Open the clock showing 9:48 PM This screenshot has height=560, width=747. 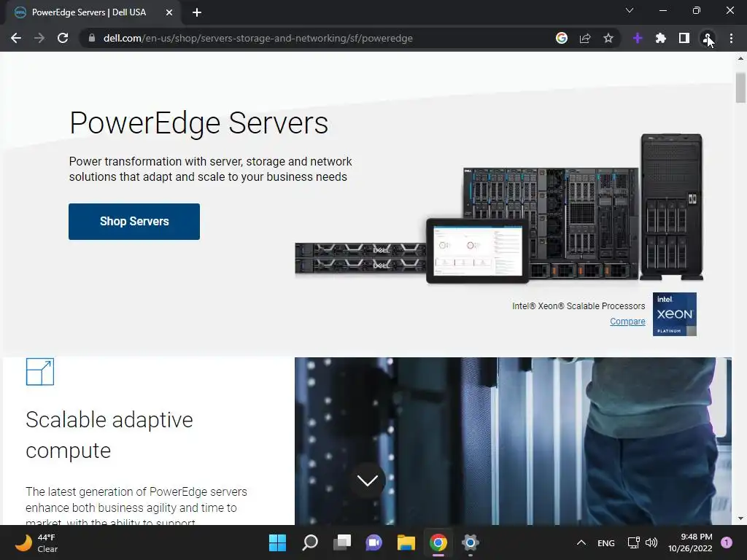tap(690, 542)
